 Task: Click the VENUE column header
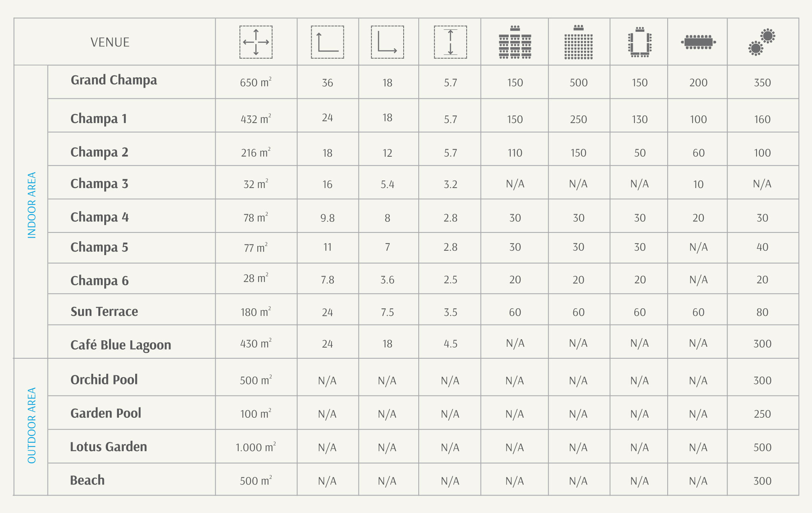coord(110,42)
